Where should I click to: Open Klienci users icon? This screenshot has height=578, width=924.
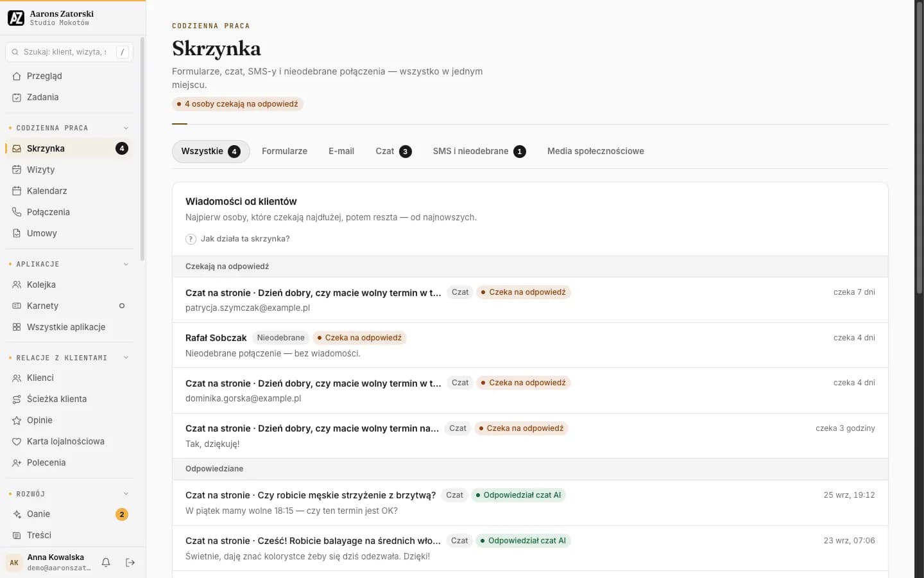(17, 378)
